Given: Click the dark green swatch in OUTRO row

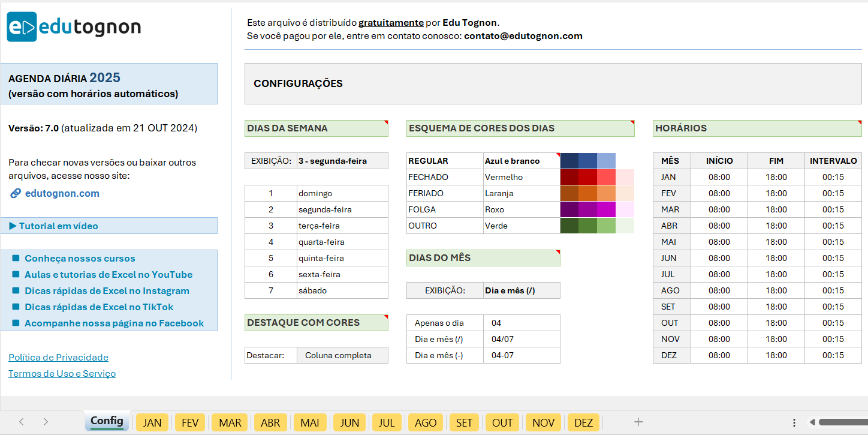Looking at the screenshot, I should [569, 226].
